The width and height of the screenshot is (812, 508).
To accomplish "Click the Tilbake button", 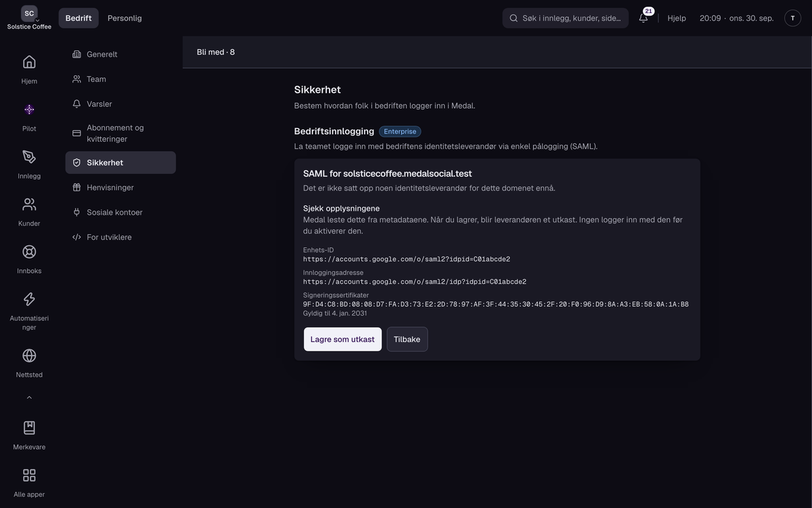I will click(x=407, y=339).
